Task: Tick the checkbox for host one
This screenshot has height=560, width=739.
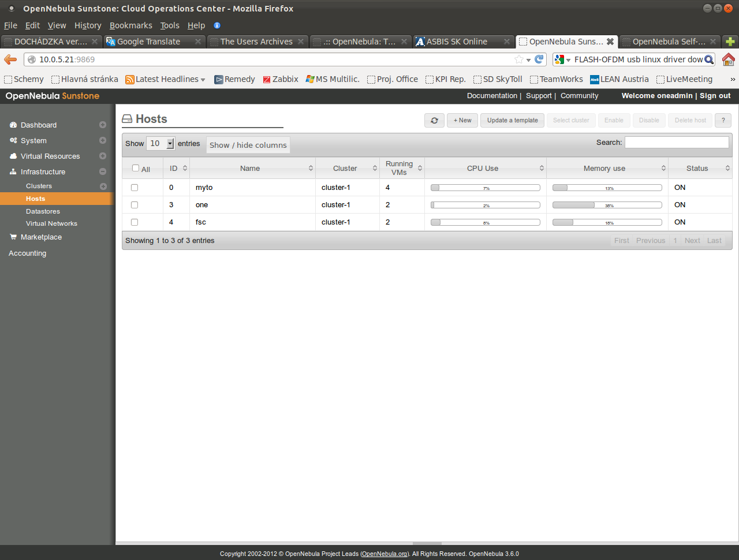Action: coord(135,205)
